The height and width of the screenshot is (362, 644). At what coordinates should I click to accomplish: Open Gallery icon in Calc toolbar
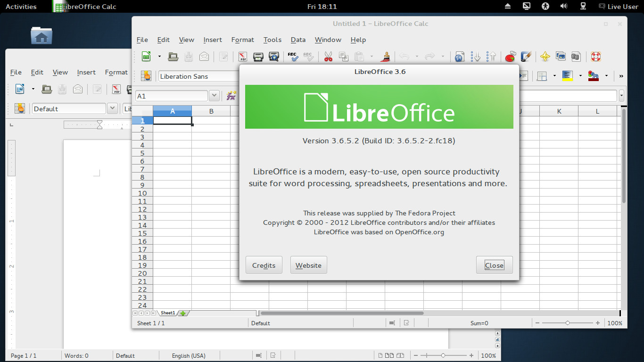coord(561,57)
